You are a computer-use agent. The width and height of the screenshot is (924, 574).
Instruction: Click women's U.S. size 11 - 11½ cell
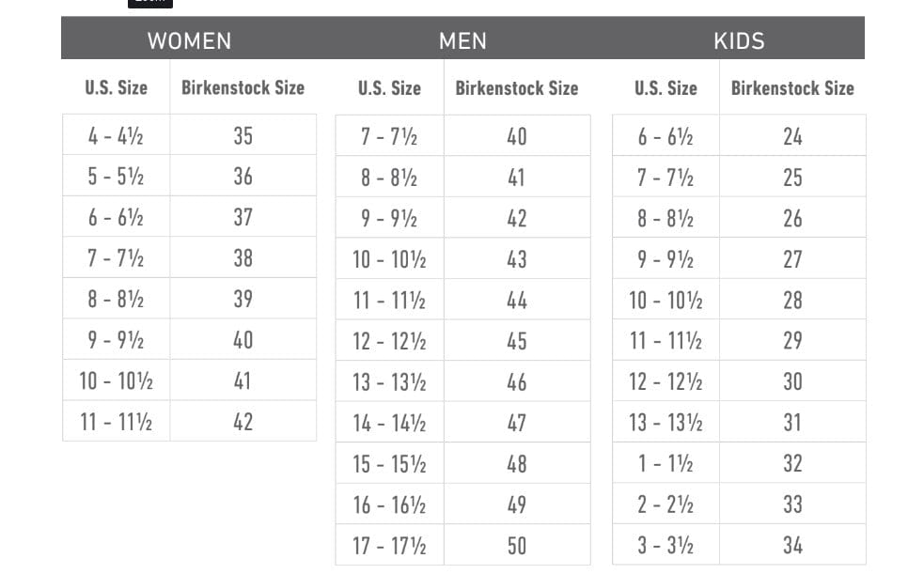point(116,422)
